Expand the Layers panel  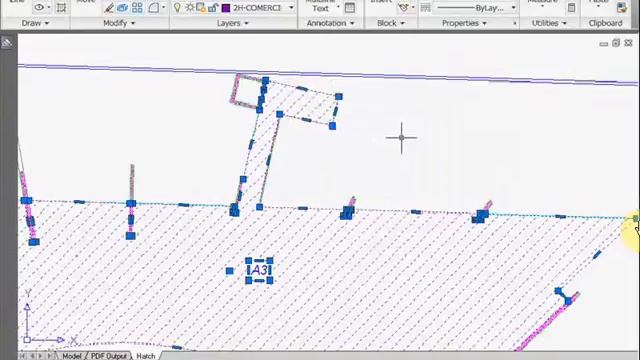click(232, 23)
